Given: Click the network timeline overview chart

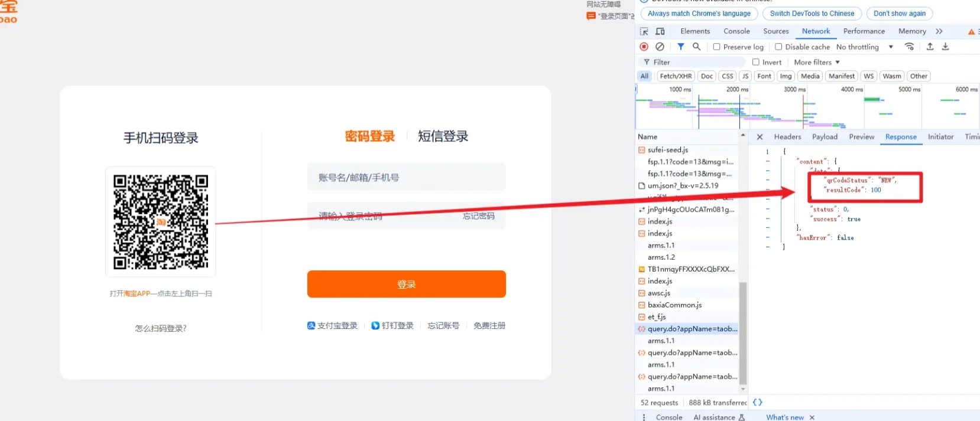Looking at the screenshot, I should pos(807,106).
